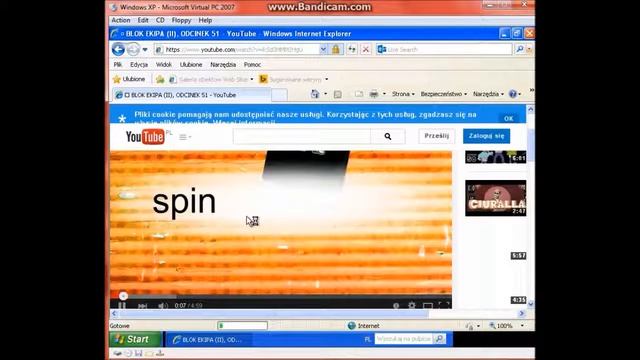Open the Strona dropdown menu
Image resolution: width=640 pixels, height=360 pixels.
[x=403, y=94]
